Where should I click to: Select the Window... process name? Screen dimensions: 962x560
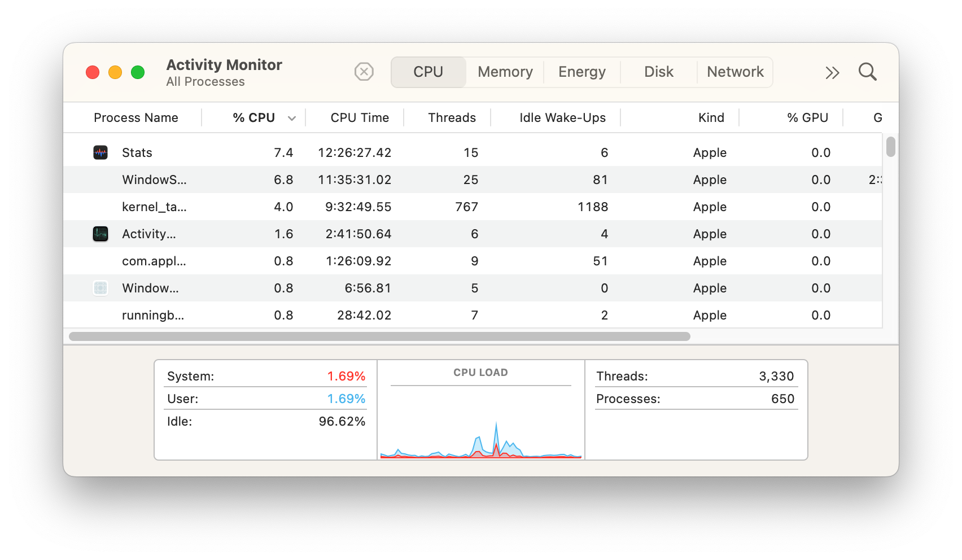150,288
